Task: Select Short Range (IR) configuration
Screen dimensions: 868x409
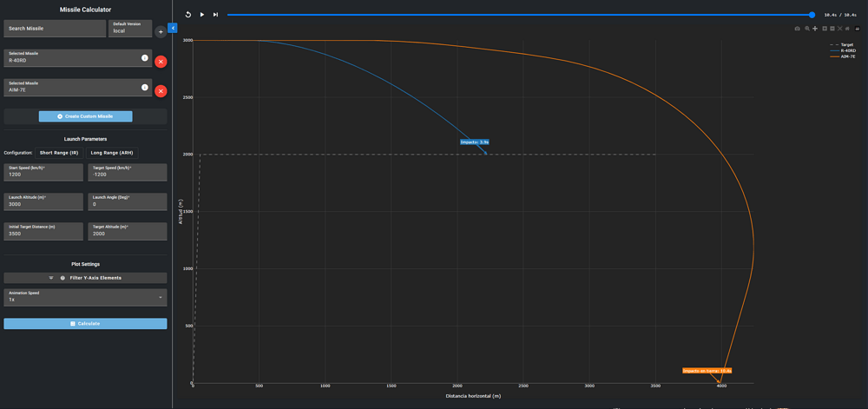Action: click(x=59, y=153)
